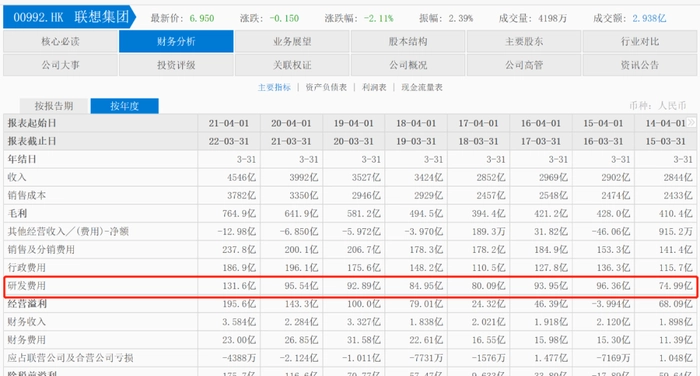The width and height of the screenshot is (700, 376).
Task: Toggle view to 按报告期
Action: pos(54,106)
